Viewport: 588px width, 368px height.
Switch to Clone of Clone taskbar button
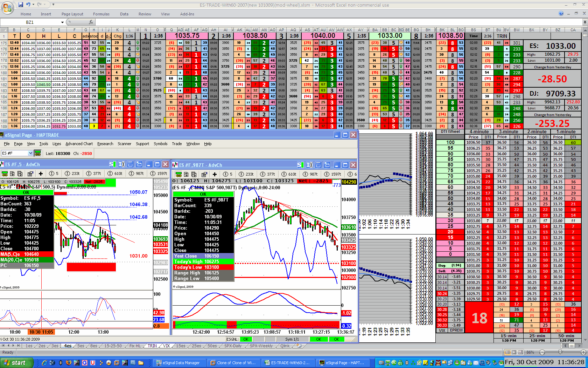click(233, 363)
